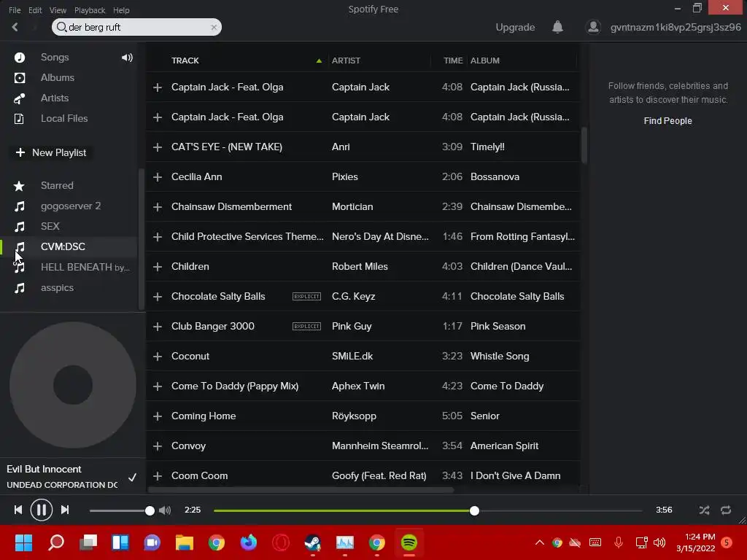This screenshot has width=747, height=560.
Task: Add Coming Home with its plus icon
Action: point(158,416)
